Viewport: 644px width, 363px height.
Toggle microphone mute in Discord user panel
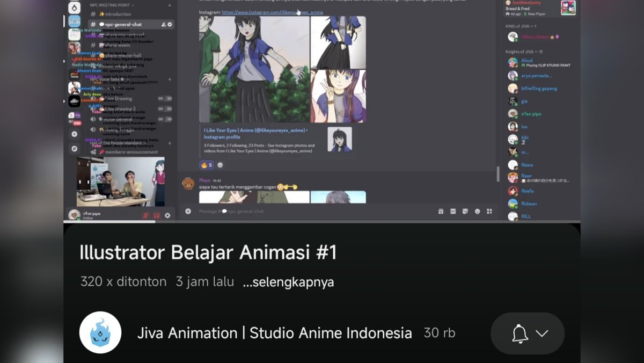point(145,215)
